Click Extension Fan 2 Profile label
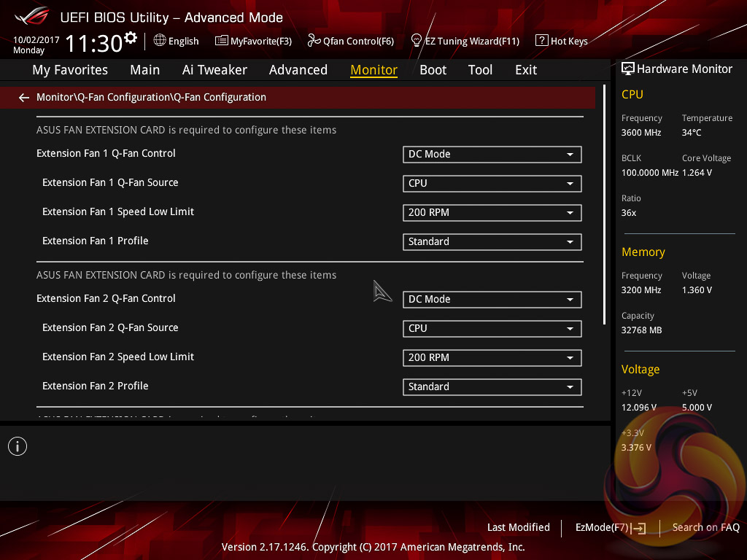The width and height of the screenshot is (747, 560). click(x=96, y=386)
